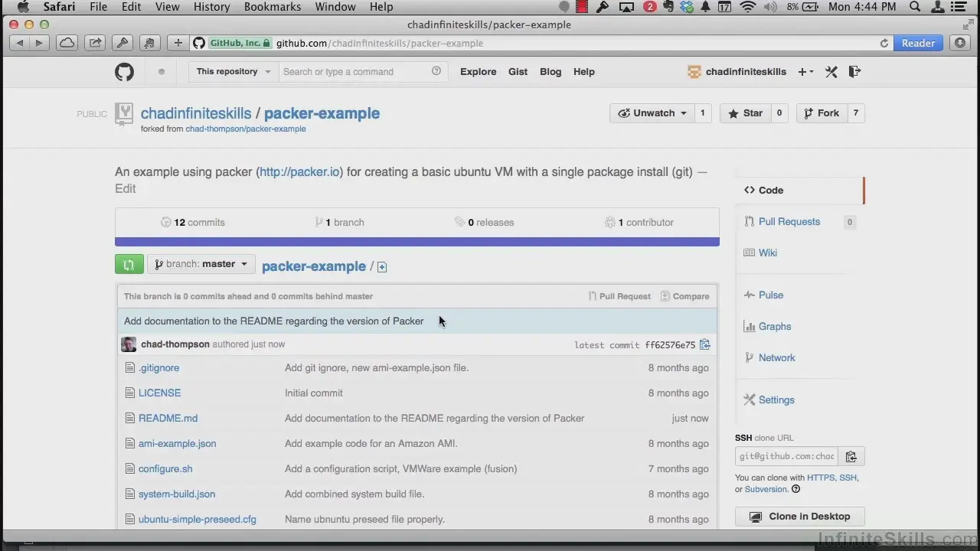
Task: Open the Pull Request link in branch bar
Action: coord(619,296)
